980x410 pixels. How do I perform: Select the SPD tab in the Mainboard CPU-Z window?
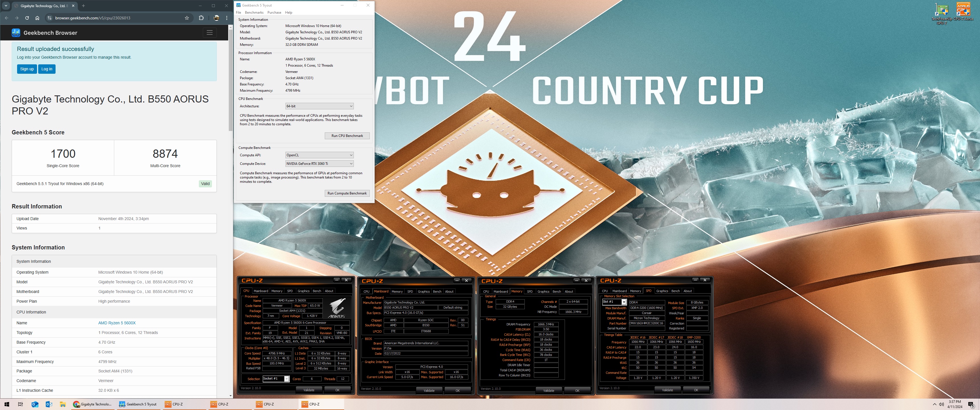pyautogui.click(x=410, y=292)
